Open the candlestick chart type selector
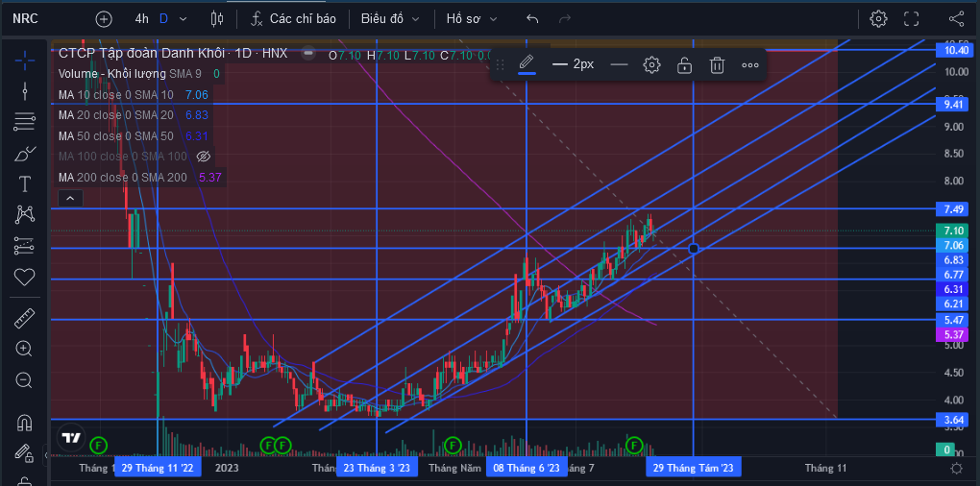980x486 pixels. pyautogui.click(x=217, y=19)
